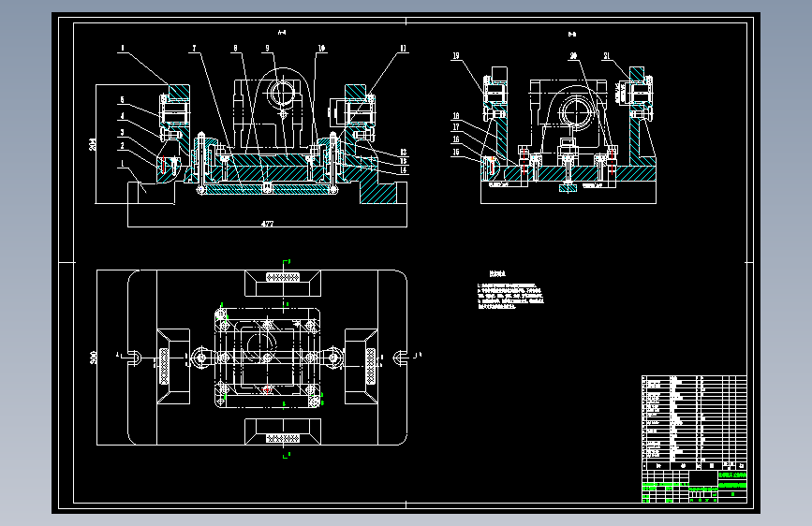
Task: Click the bottom green section cut marker
Action: pyautogui.click(x=286, y=456)
